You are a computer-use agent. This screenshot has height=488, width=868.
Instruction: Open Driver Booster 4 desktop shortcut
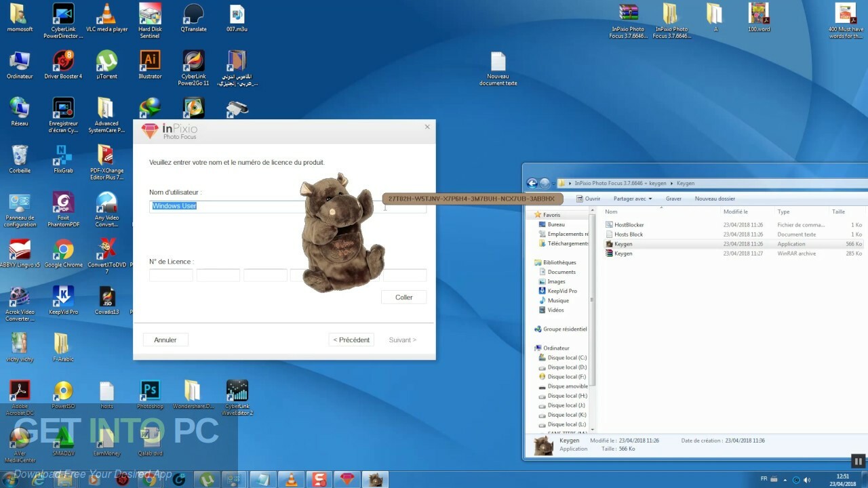click(x=63, y=65)
